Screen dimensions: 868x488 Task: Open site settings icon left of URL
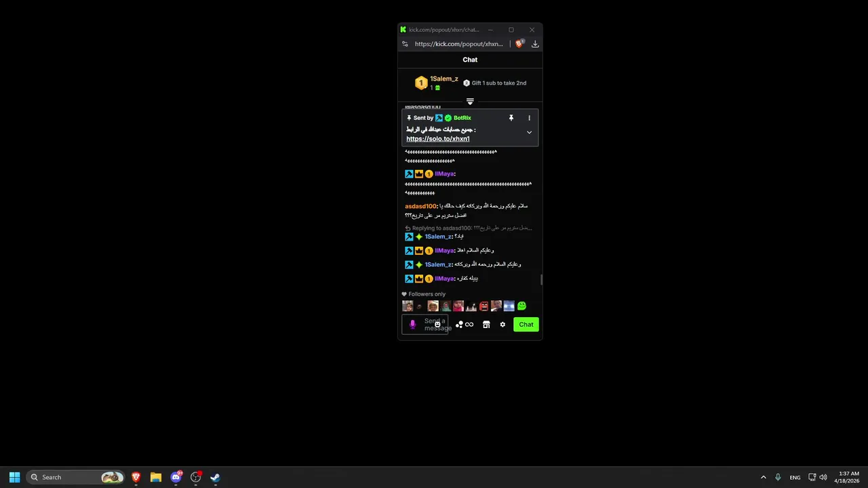pos(405,44)
